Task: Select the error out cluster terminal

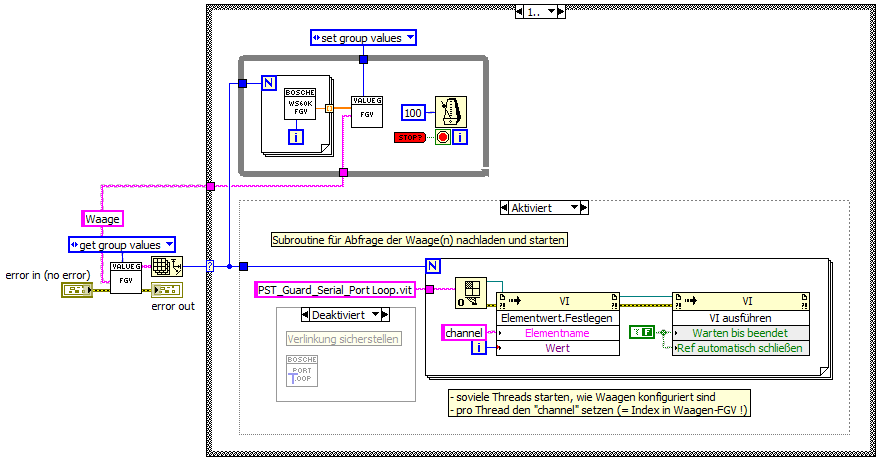Action: 166,290
